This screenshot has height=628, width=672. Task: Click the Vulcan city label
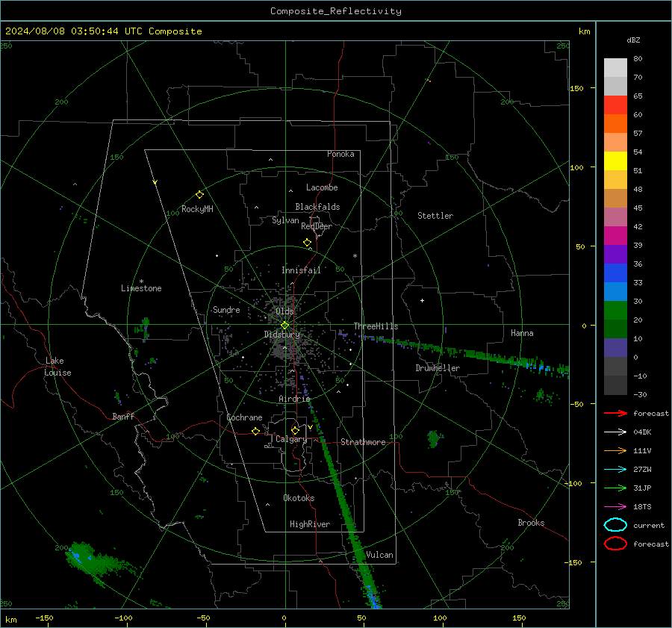coord(379,555)
